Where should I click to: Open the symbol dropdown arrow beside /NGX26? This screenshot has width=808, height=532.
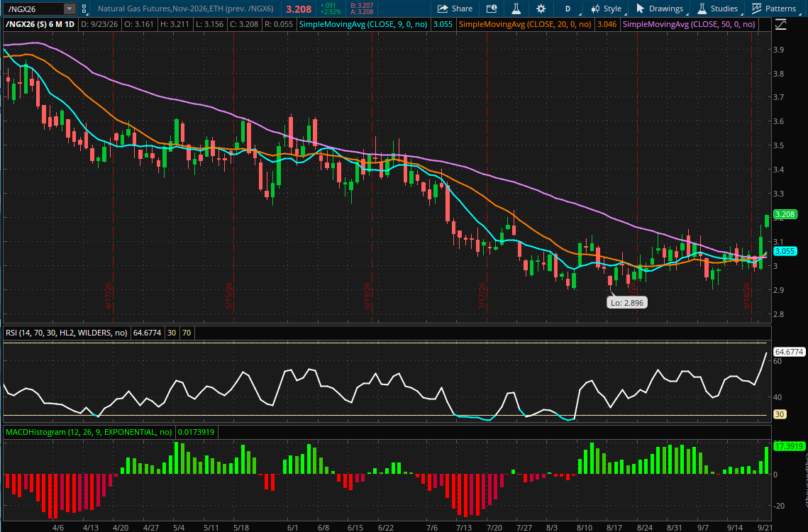(x=69, y=9)
